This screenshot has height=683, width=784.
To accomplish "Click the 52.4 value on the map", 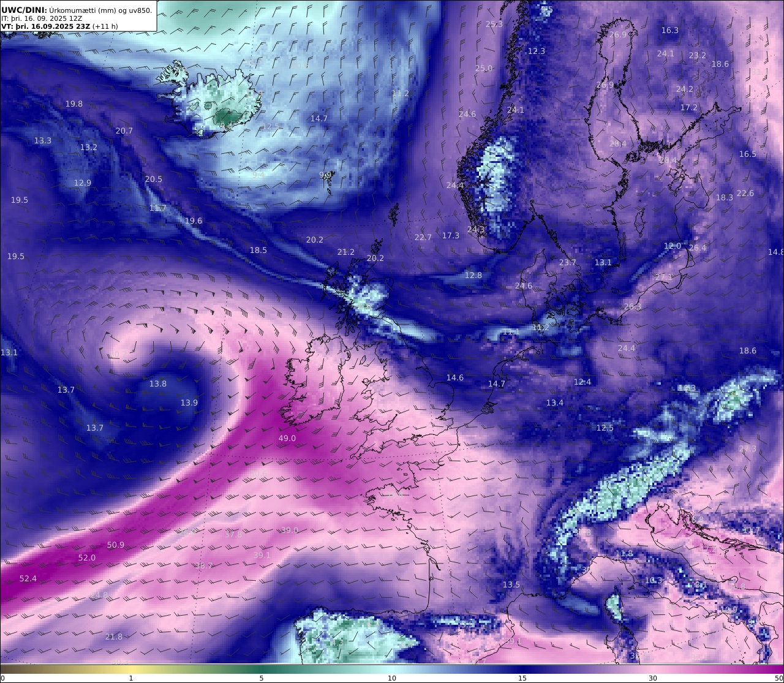I will [28, 579].
